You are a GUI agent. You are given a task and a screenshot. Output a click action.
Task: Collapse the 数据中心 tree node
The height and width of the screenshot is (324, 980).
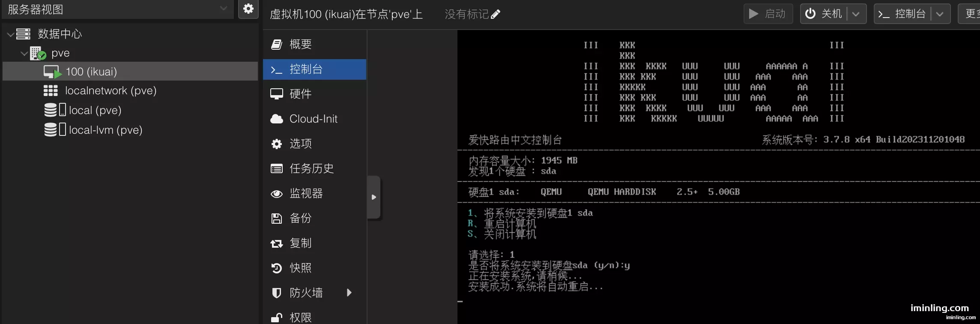tap(10, 34)
